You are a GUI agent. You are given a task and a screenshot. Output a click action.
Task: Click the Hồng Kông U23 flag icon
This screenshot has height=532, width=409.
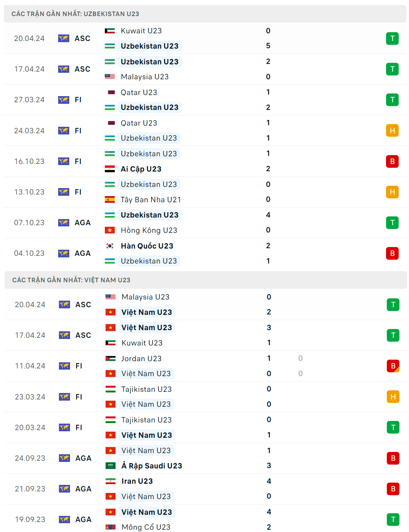coord(110,230)
